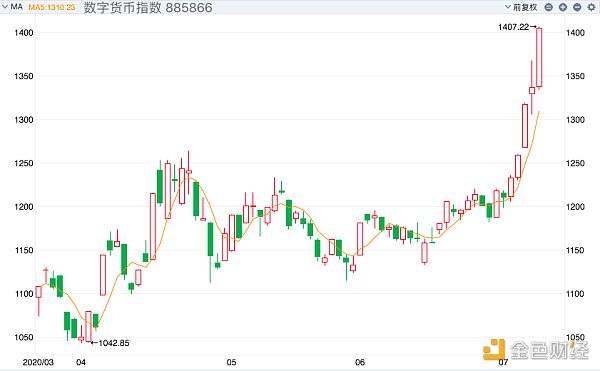This screenshot has height=371, width=600.
Task: Click the 06 month label on axis
Action: (x=359, y=362)
